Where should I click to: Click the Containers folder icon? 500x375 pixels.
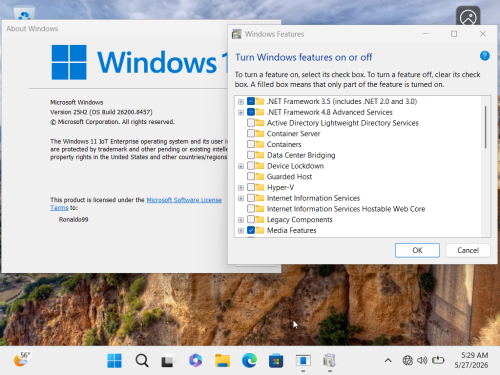tap(260, 144)
